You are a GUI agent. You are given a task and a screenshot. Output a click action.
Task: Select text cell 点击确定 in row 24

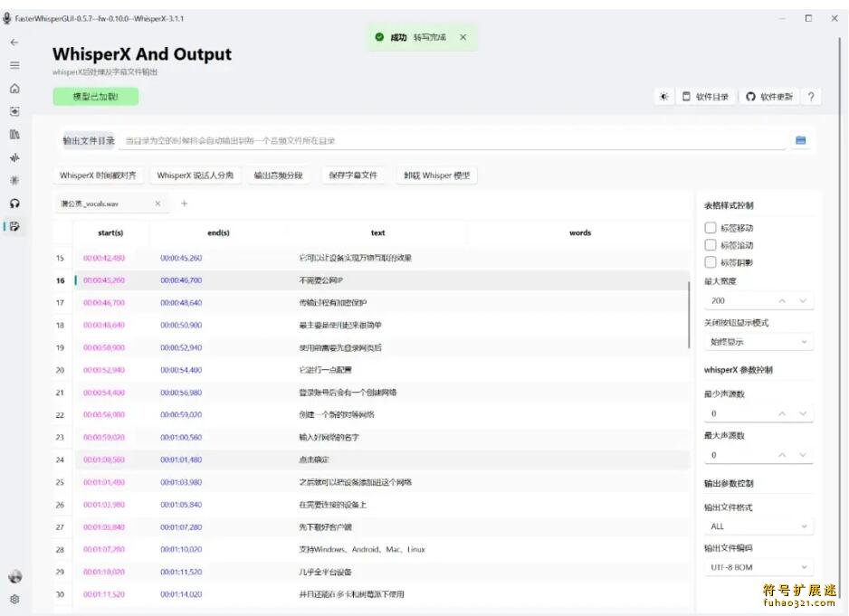[314, 460]
